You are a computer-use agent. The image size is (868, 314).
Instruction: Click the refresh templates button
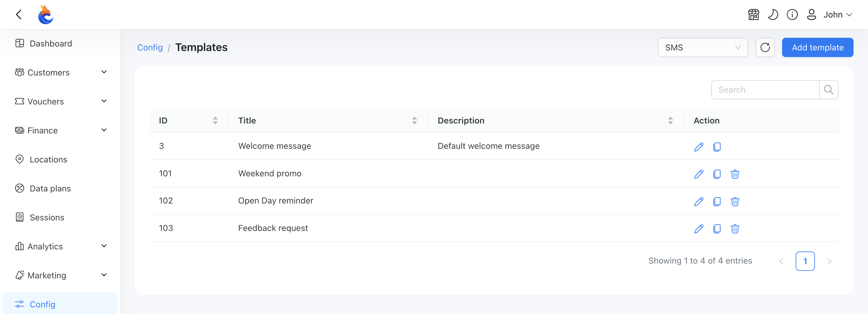(765, 48)
